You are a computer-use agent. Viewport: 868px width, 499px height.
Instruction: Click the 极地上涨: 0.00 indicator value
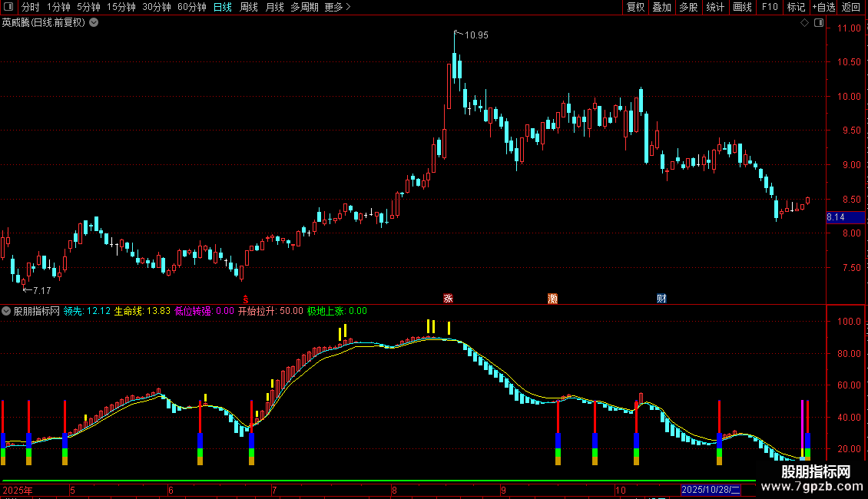coord(337,311)
